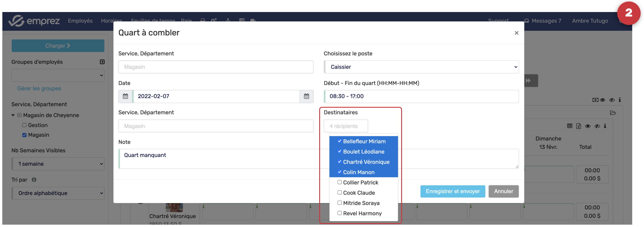Click the Total column header
The width and height of the screenshot is (644, 227).
(585, 147)
